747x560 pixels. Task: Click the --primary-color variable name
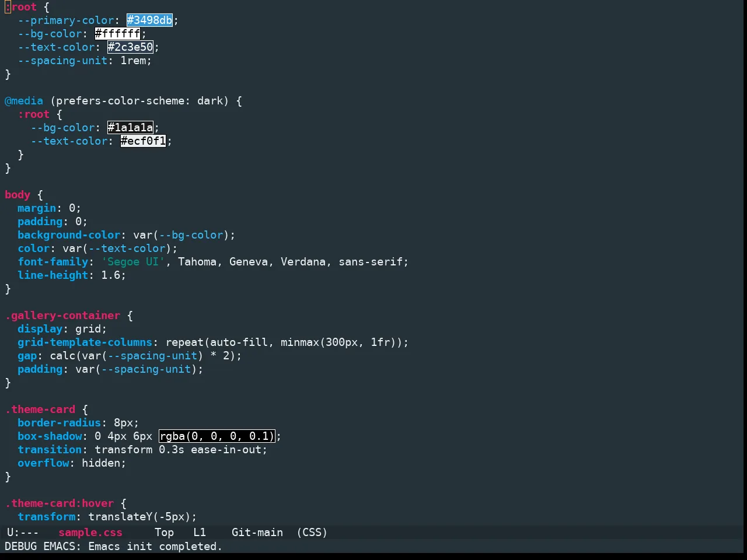click(x=66, y=20)
